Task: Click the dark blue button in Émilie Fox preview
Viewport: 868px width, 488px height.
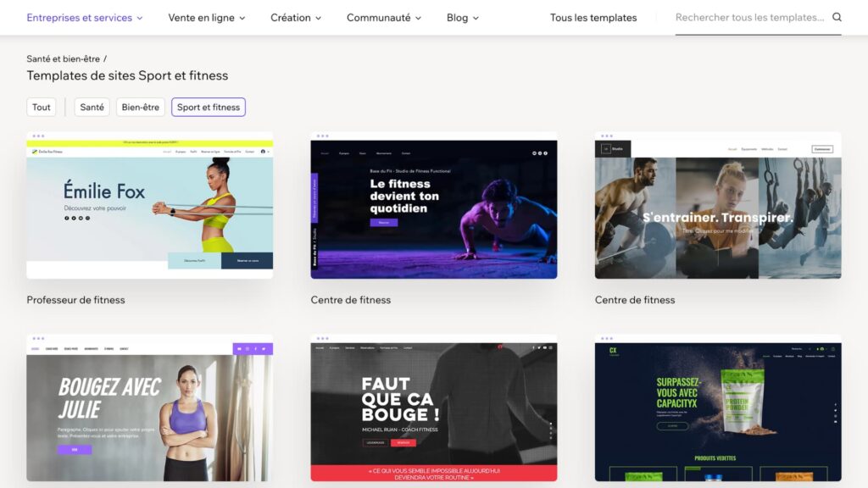Action: (x=247, y=261)
